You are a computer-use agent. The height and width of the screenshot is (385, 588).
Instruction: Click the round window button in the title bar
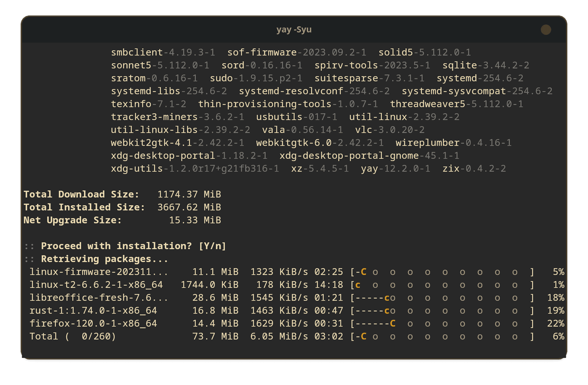click(546, 30)
